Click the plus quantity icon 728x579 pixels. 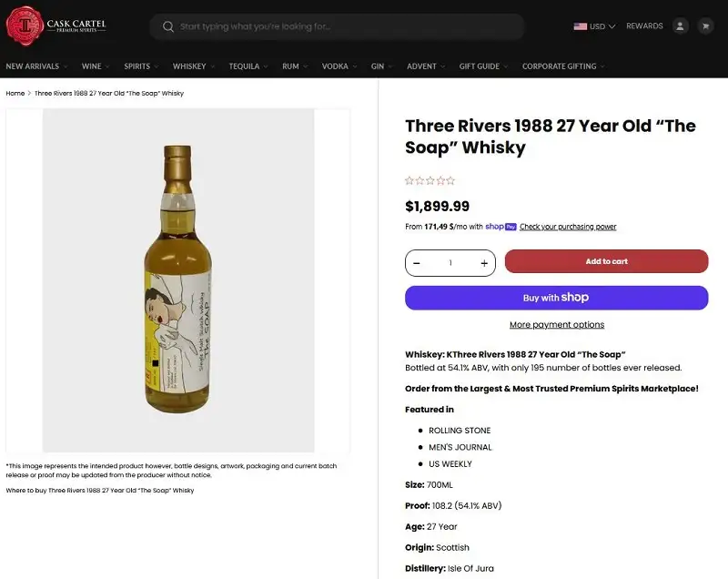pyautogui.click(x=483, y=263)
